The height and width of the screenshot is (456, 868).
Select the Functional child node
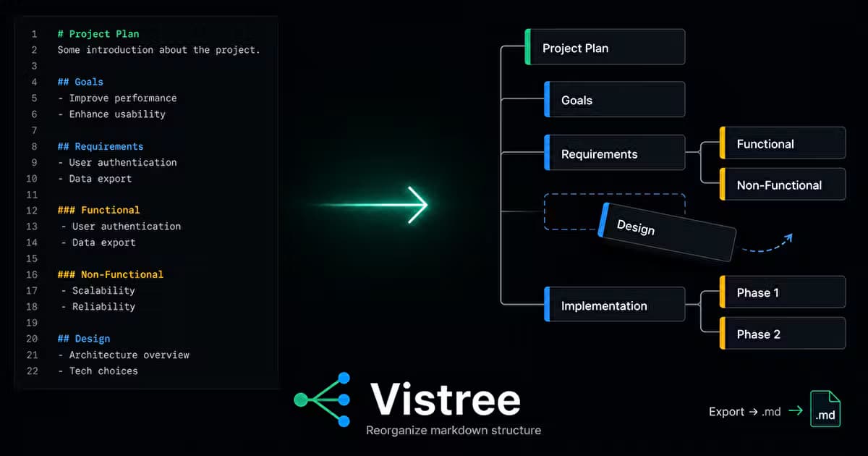pos(782,143)
